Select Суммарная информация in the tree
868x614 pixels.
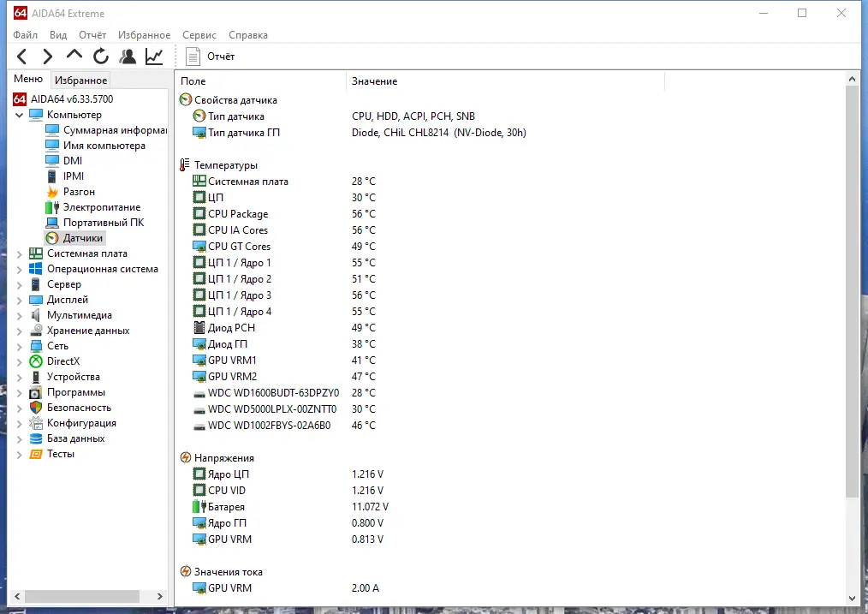[115, 130]
